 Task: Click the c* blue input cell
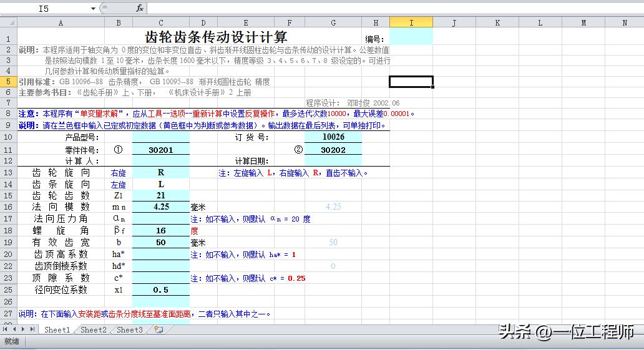coord(160,278)
